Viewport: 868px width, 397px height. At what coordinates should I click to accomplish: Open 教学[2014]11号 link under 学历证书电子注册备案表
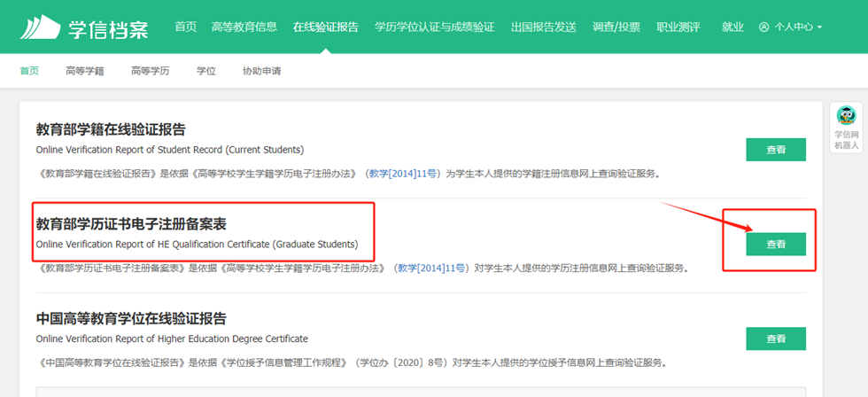(x=430, y=268)
